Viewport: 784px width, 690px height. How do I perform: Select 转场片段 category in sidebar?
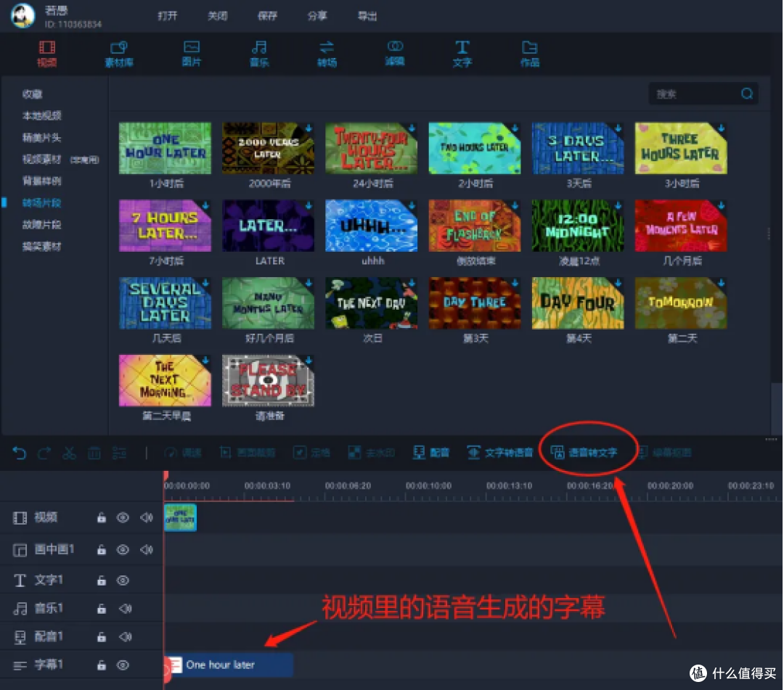click(42, 203)
